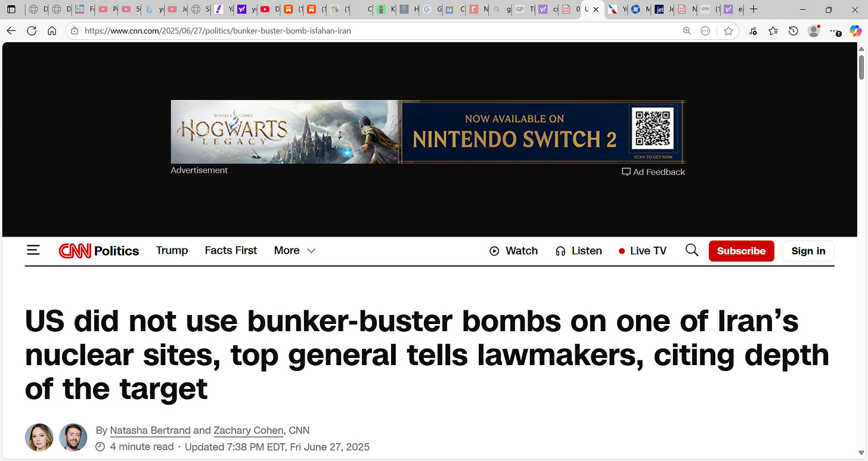Click the CNN logo

coord(75,251)
